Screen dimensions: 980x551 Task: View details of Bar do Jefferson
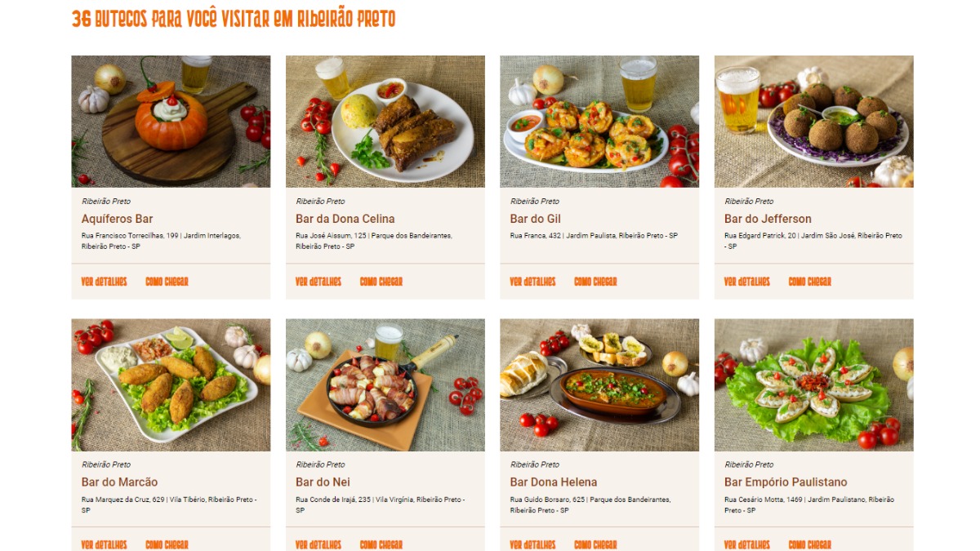click(x=747, y=282)
